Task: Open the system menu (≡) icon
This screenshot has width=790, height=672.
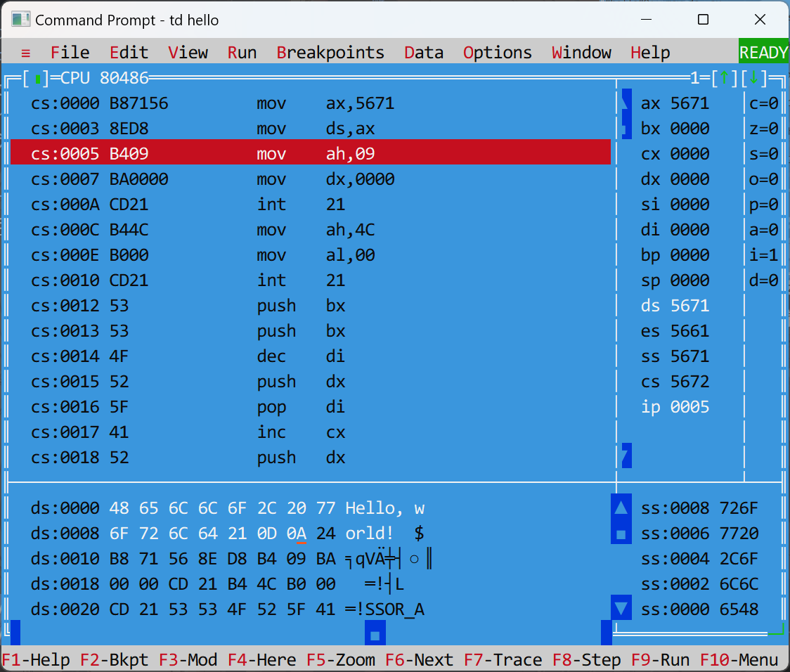Action: (26, 53)
